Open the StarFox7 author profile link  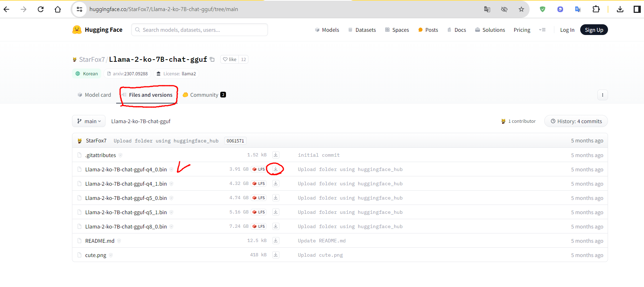pyautogui.click(x=92, y=59)
